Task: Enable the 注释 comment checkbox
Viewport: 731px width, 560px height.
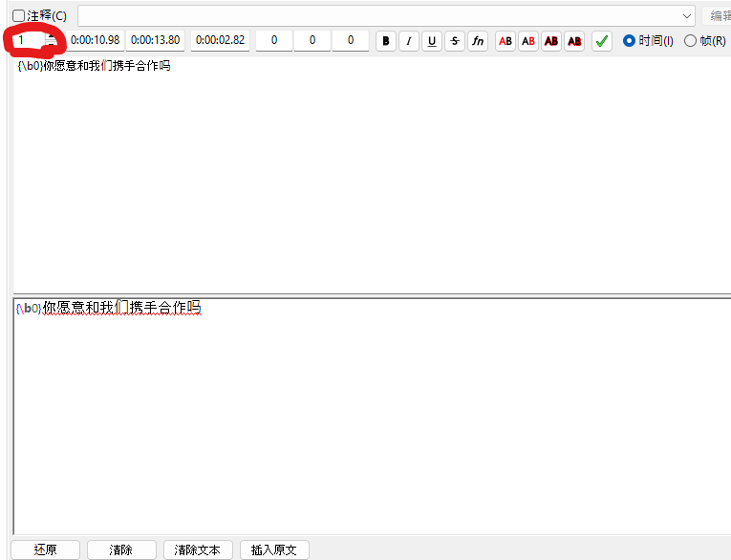Action: point(19,16)
